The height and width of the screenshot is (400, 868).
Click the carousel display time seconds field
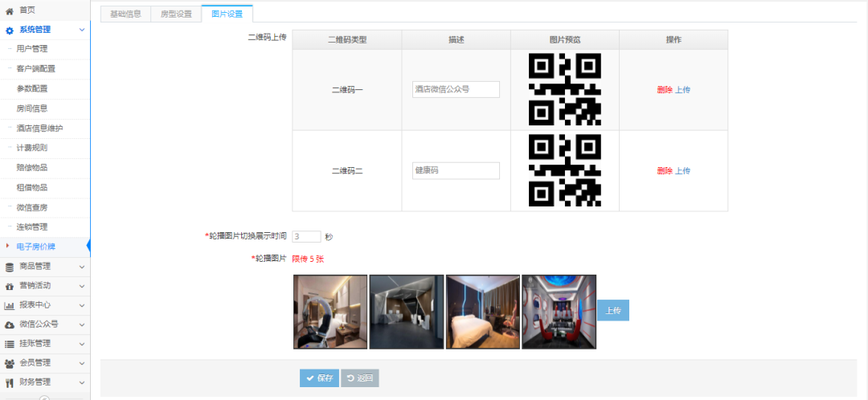pyautogui.click(x=307, y=236)
